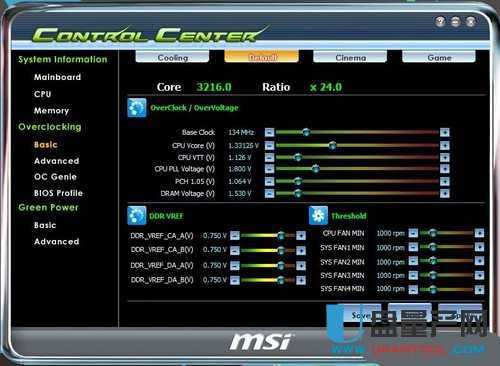Increase DDR_VREF_CA_B voltage

click(301, 250)
